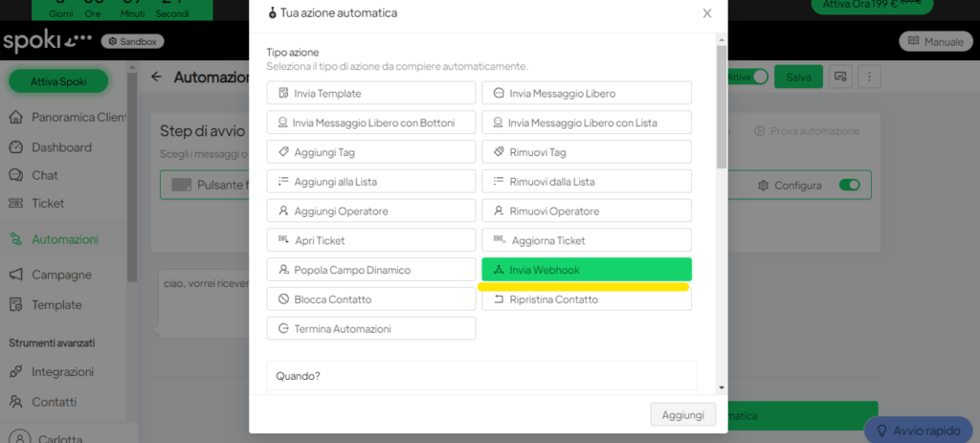Open the Manuale guide button
Image resolution: width=980 pixels, height=443 pixels.
pyautogui.click(x=935, y=41)
